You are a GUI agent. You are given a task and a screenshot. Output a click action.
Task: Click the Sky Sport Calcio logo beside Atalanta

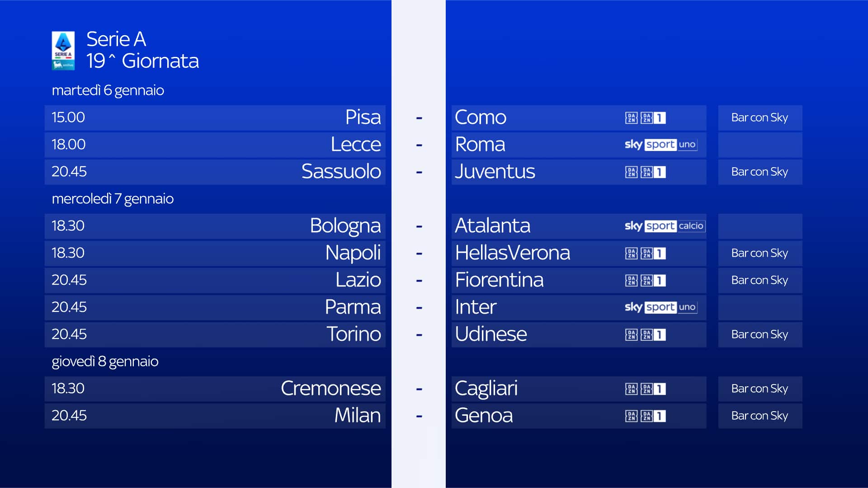[664, 226]
